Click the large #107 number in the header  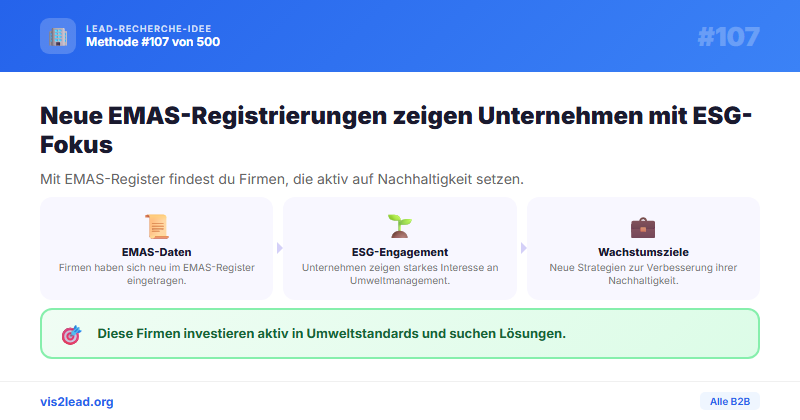point(729,37)
